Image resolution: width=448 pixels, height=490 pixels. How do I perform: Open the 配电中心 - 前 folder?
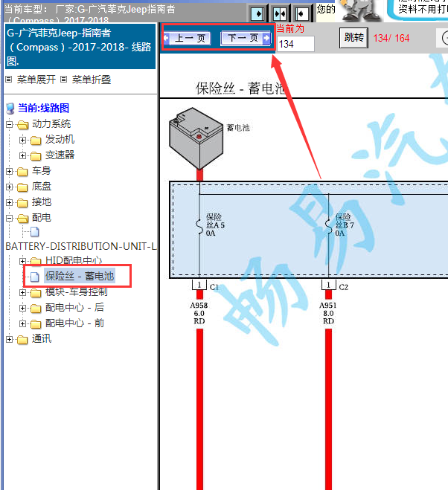[74, 323]
